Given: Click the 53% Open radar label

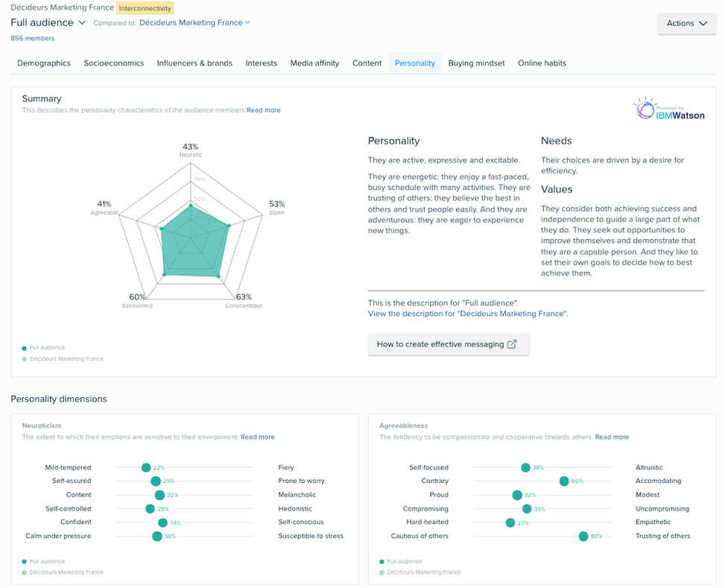Looking at the screenshot, I should (x=277, y=208).
